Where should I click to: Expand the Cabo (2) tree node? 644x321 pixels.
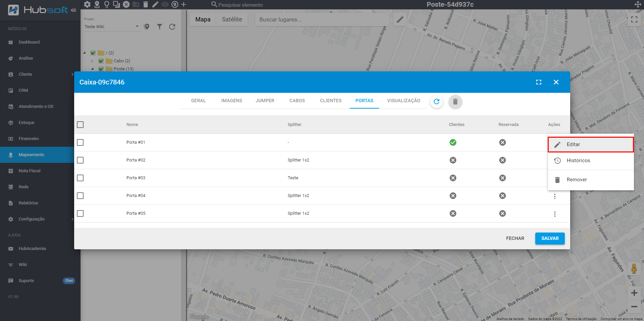pyautogui.click(x=93, y=61)
